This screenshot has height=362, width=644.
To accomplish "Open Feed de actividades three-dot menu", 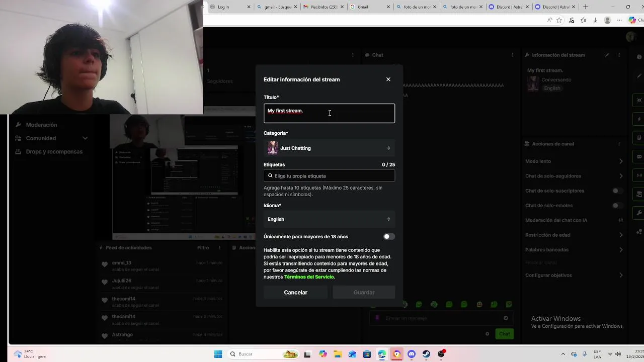I will [x=219, y=248].
